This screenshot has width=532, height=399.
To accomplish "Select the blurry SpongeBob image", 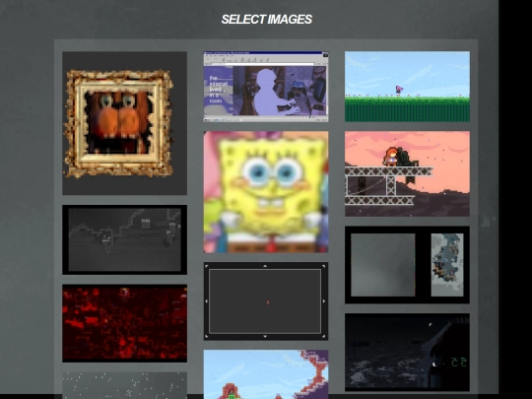I will coord(266,192).
